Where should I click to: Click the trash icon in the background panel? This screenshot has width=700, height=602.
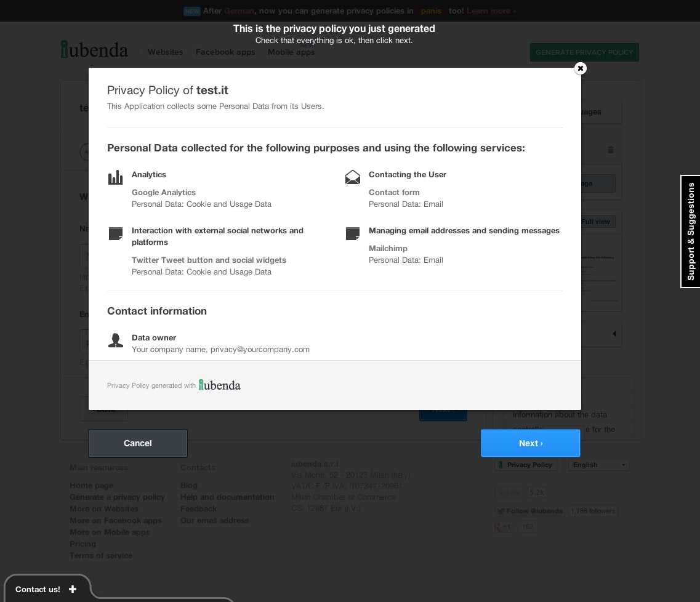click(x=611, y=150)
